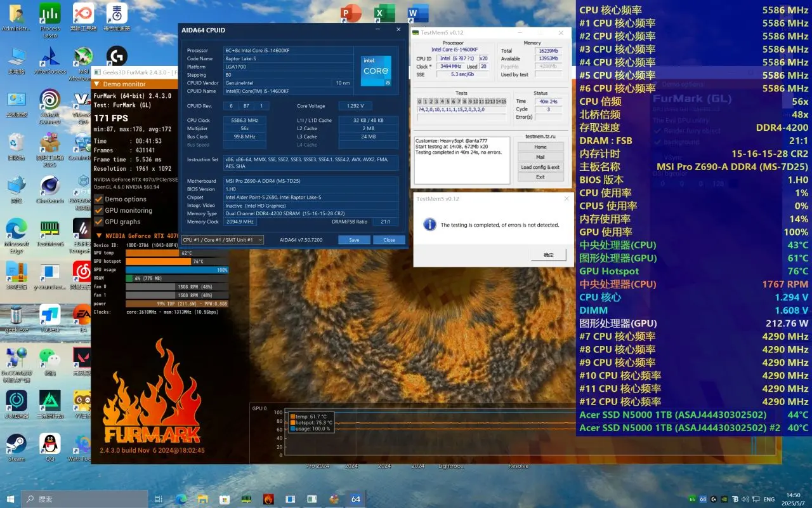
Task: Click the Load config & exit button
Action: (540, 167)
